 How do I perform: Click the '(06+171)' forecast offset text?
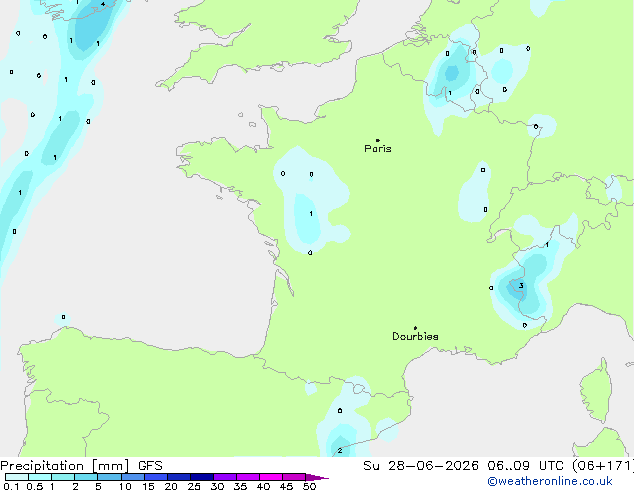[x=603, y=466]
